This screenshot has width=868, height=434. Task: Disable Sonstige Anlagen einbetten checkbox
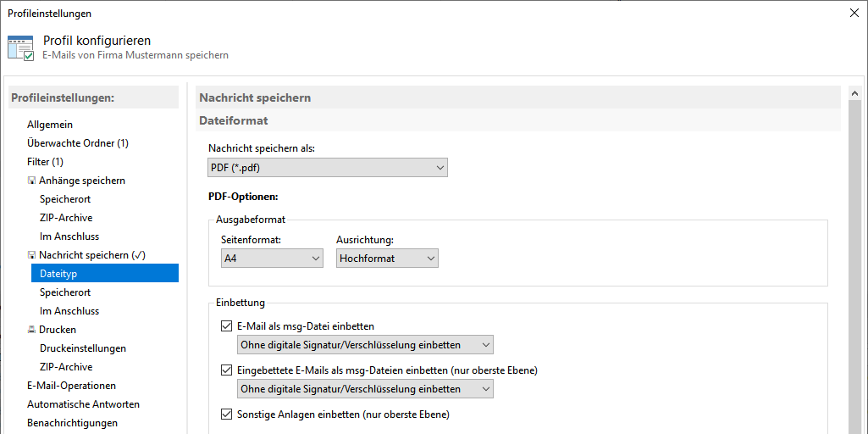[x=226, y=415]
